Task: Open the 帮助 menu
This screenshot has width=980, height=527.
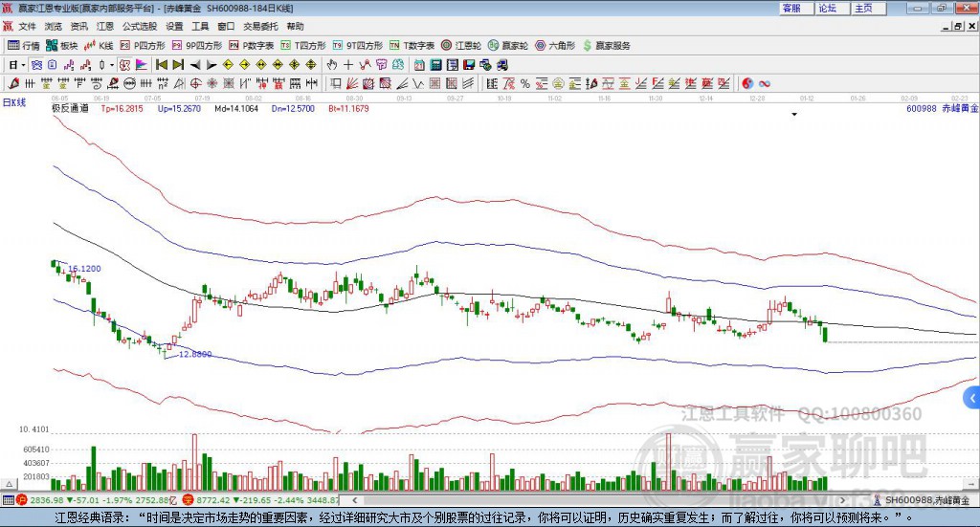Action: point(295,26)
